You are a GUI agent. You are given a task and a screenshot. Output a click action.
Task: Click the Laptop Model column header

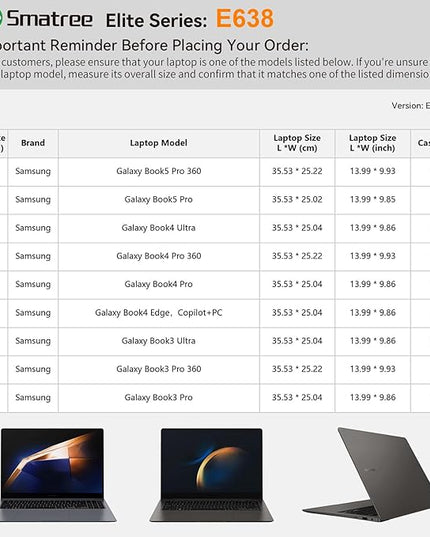[x=159, y=143]
